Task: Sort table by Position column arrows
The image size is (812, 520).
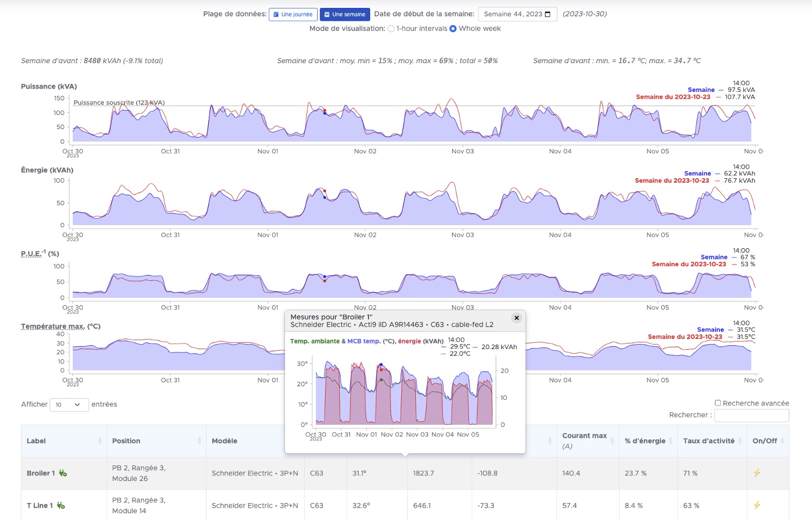Action: tap(199, 441)
